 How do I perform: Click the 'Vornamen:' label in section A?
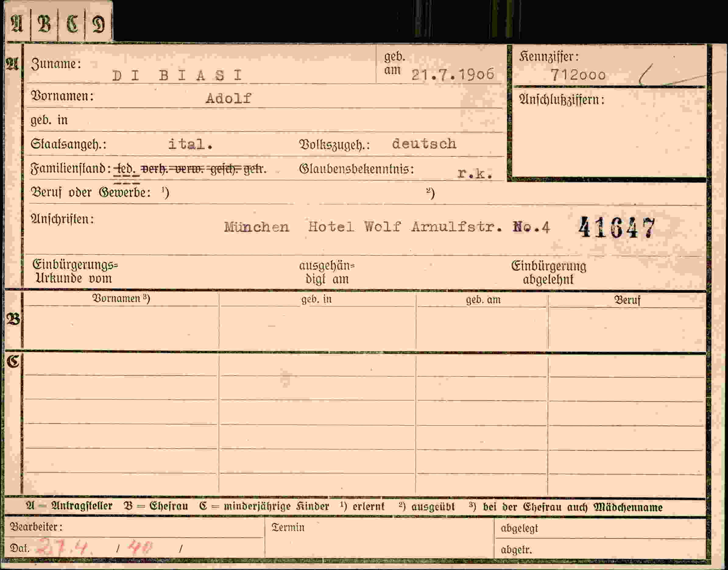pyautogui.click(x=62, y=96)
